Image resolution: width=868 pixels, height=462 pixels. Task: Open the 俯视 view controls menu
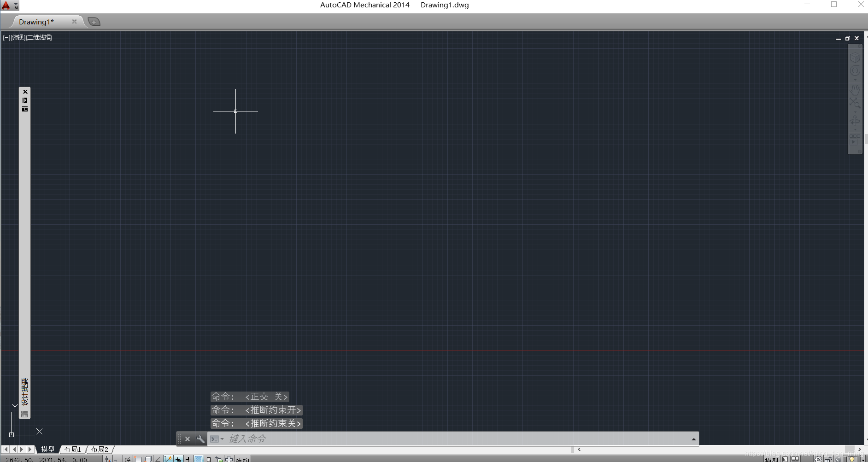18,37
